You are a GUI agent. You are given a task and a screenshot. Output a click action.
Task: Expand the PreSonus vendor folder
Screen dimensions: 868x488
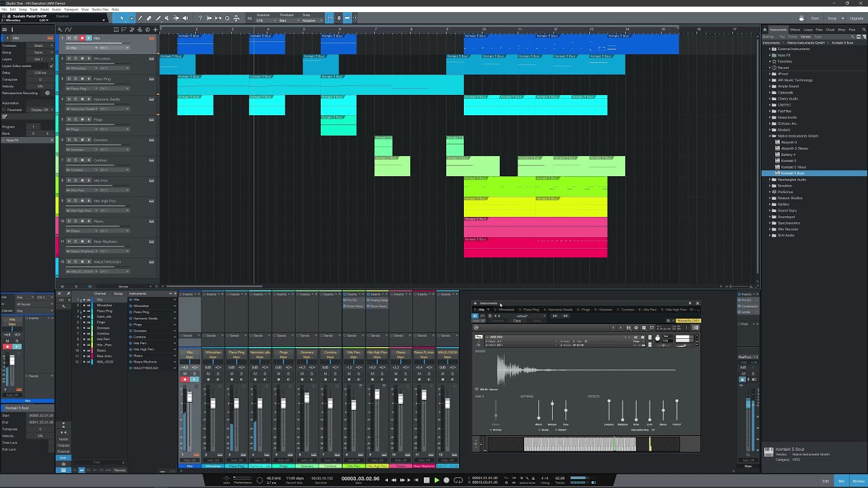click(x=770, y=192)
